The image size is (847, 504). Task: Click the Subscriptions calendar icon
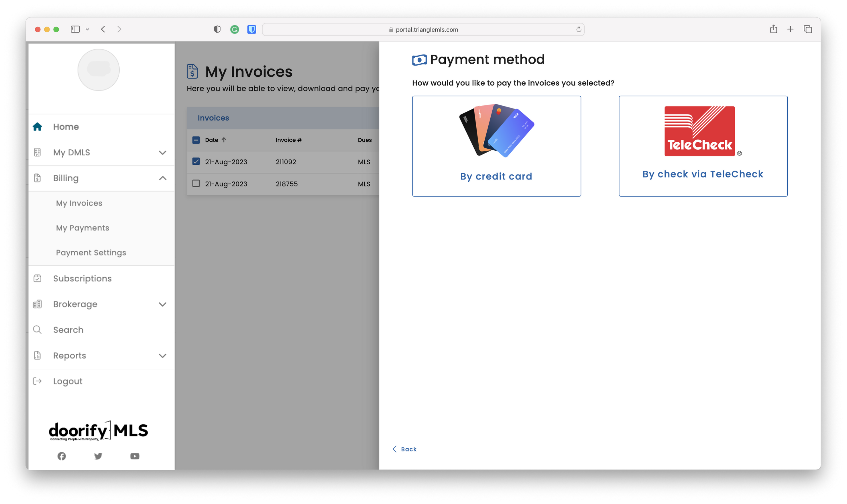38,278
